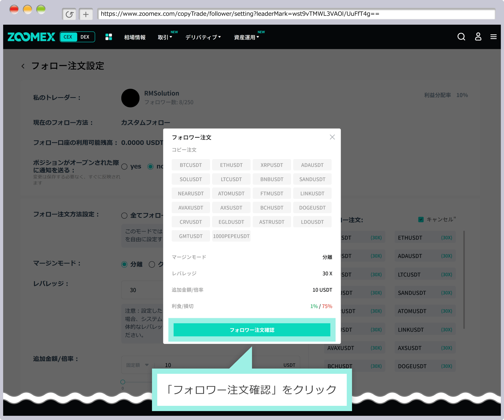The width and height of the screenshot is (504, 420).
Task: Select ETHUSDT (30X) in background list
Action: point(425,238)
